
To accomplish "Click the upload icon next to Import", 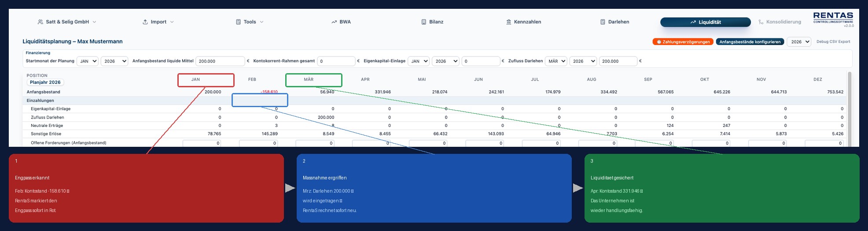I will coord(145,22).
